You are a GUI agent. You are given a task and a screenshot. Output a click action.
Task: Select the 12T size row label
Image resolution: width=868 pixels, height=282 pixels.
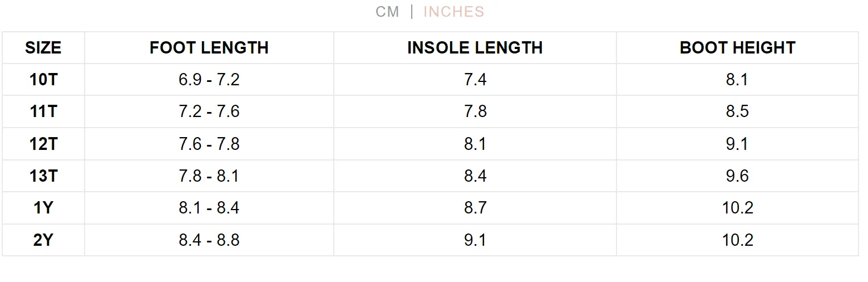point(43,144)
